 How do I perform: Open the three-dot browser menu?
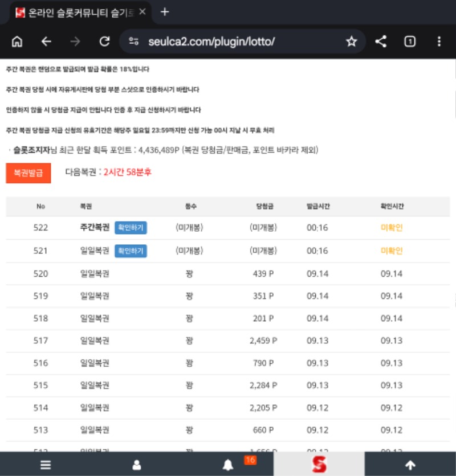[x=439, y=42]
